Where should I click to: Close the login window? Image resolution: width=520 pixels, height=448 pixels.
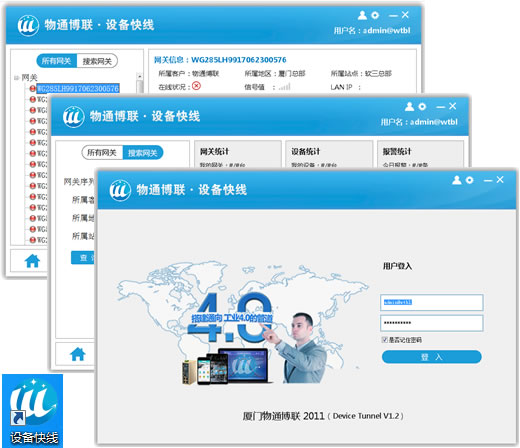click(x=500, y=180)
